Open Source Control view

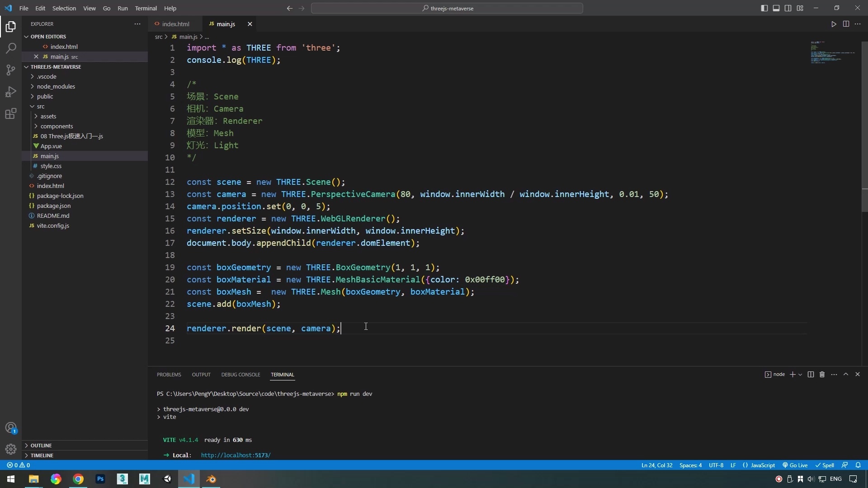point(11,70)
